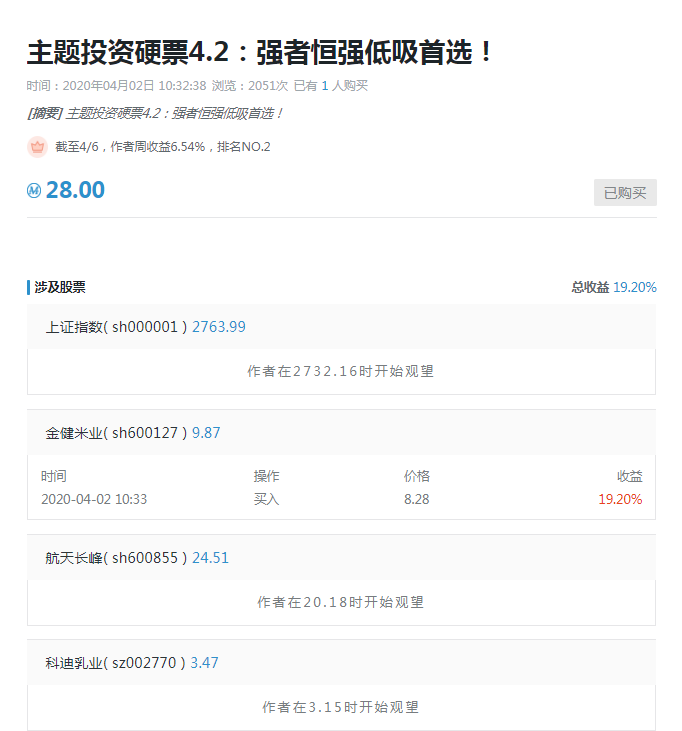Click the trade time 2020-04-02 10:33
The image size is (682, 731).
[94, 499]
